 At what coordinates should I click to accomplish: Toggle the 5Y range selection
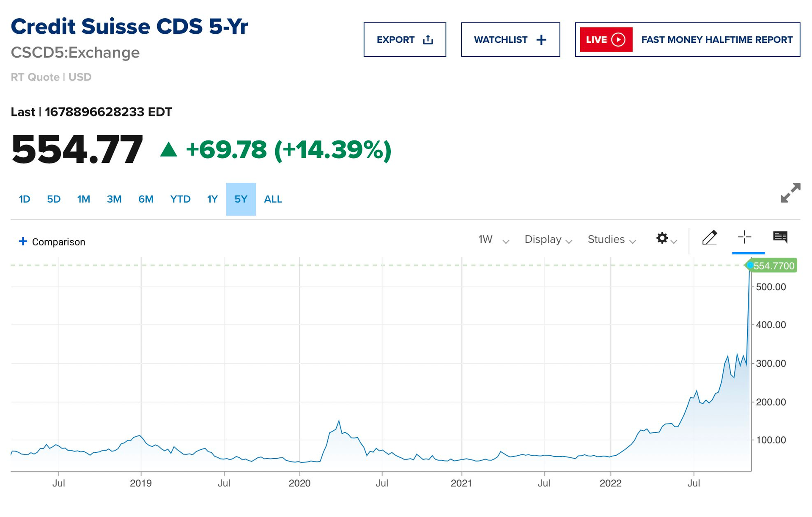pos(241,199)
